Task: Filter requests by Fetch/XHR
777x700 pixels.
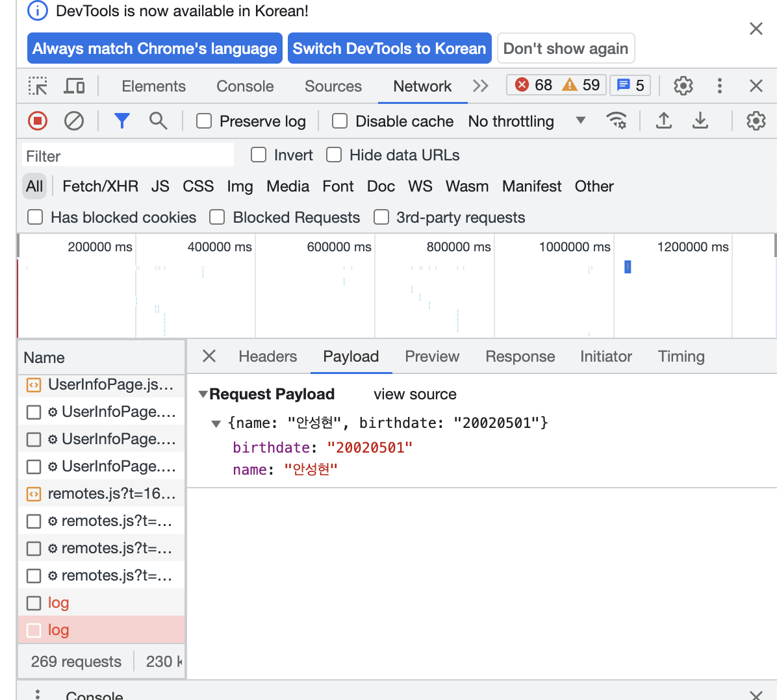Action: click(x=100, y=186)
